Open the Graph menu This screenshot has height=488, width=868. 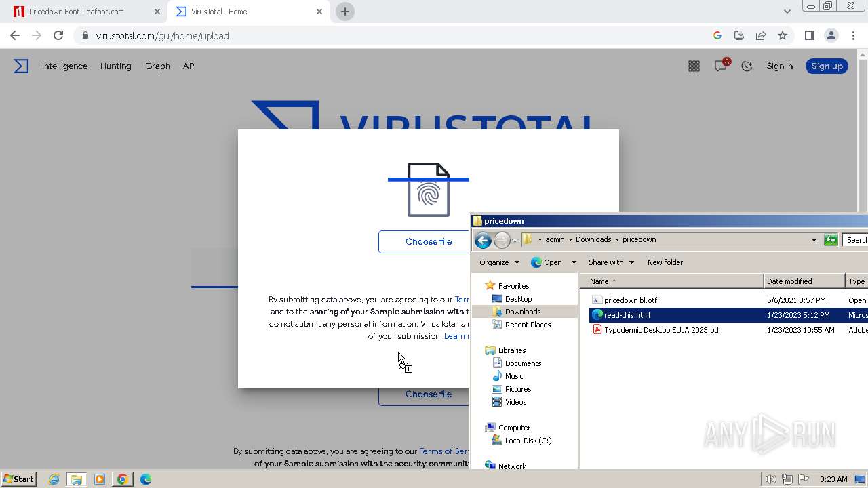click(157, 66)
